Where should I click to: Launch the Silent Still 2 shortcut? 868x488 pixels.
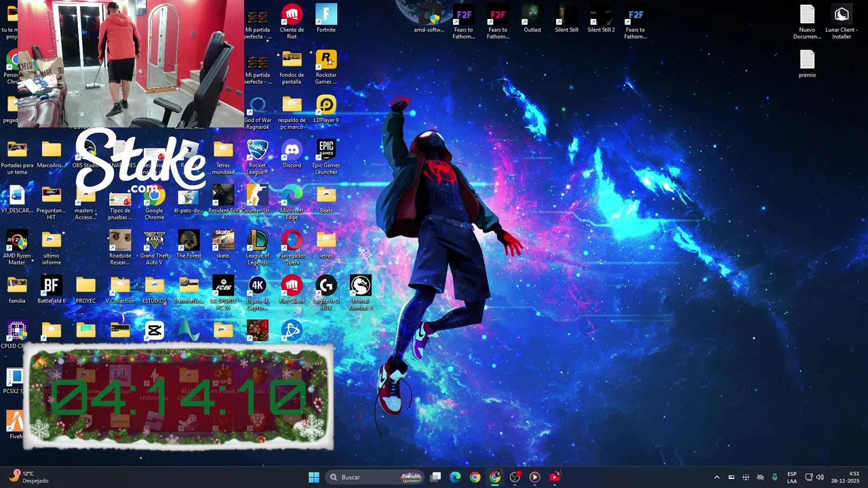[601, 19]
